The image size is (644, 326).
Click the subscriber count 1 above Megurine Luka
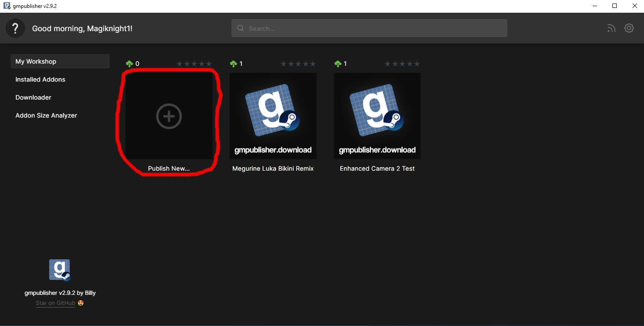pyautogui.click(x=241, y=64)
